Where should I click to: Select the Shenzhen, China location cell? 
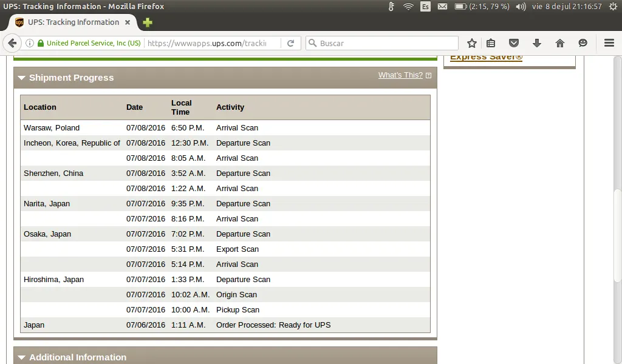pos(53,174)
